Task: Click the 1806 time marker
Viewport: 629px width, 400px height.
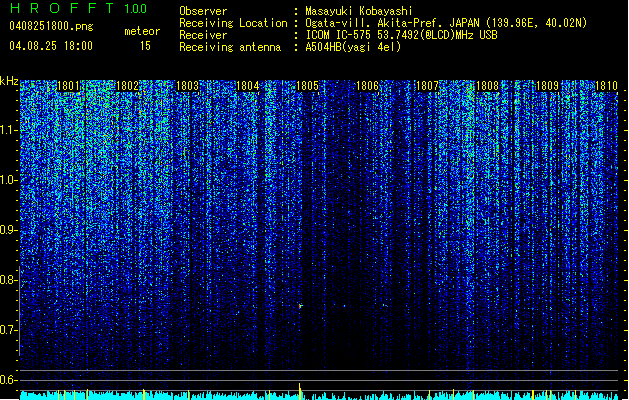Action: pyautogui.click(x=367, y=86)
